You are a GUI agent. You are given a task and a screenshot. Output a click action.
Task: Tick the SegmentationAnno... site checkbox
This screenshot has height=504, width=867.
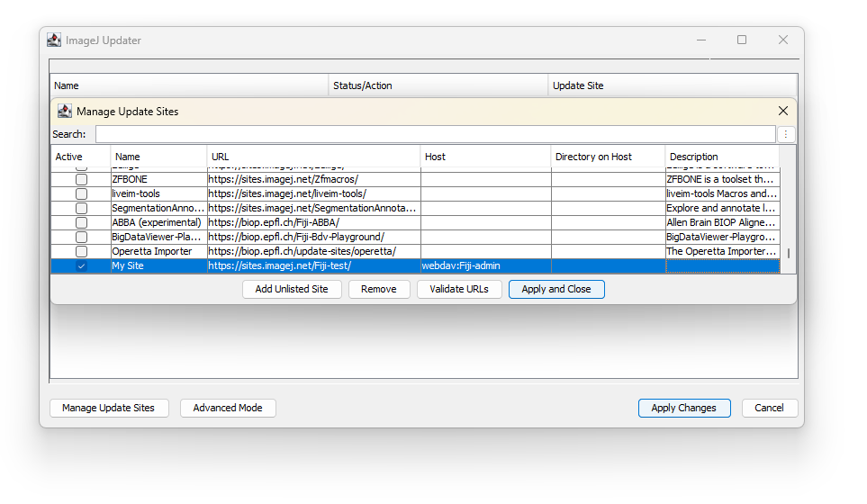[x=81, y=208]
